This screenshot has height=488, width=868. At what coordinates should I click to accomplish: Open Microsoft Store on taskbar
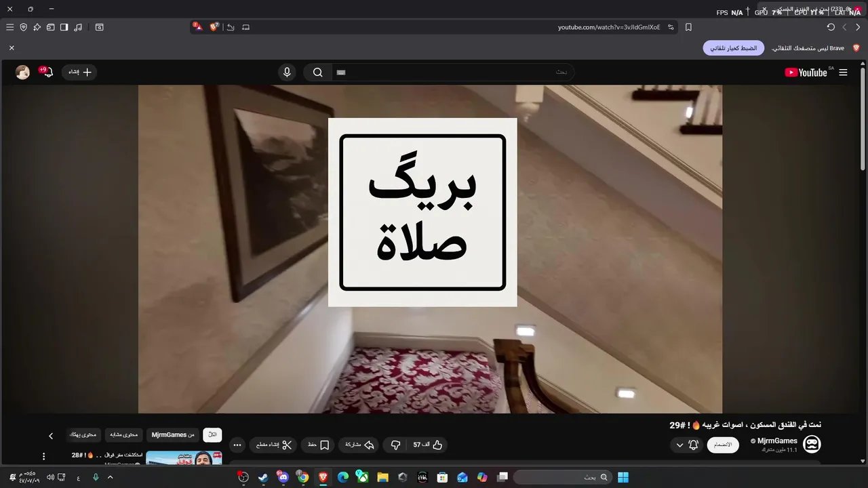tap(442, 477)
